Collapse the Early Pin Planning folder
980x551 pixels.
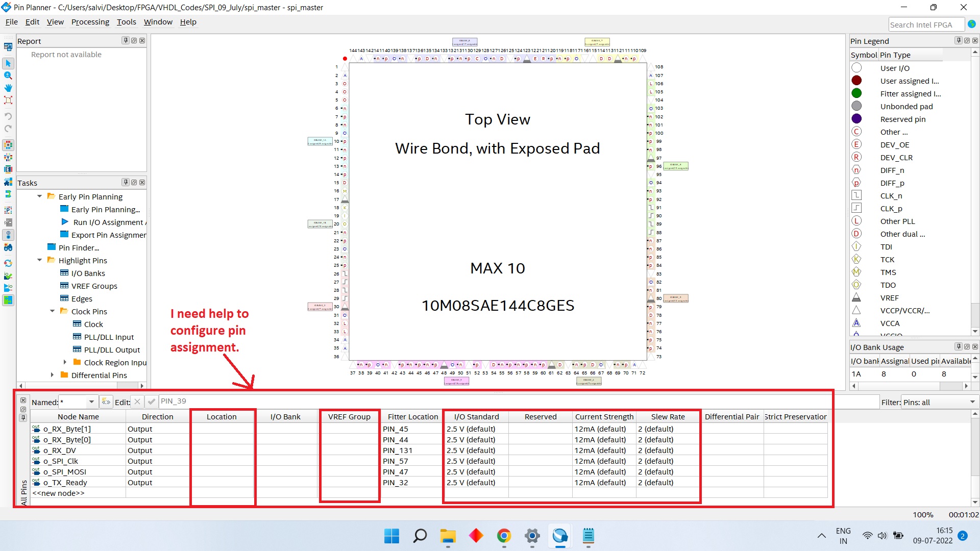point(40,196)
